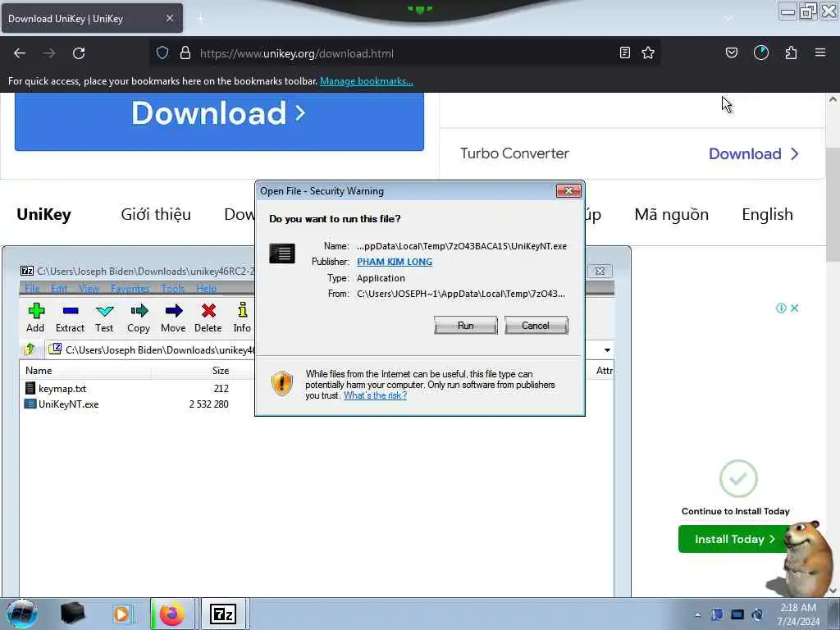The height and width of the screenshot is (630, 840).
Task: Close the Download UniKey browser tab
Action: click(169, 18)
